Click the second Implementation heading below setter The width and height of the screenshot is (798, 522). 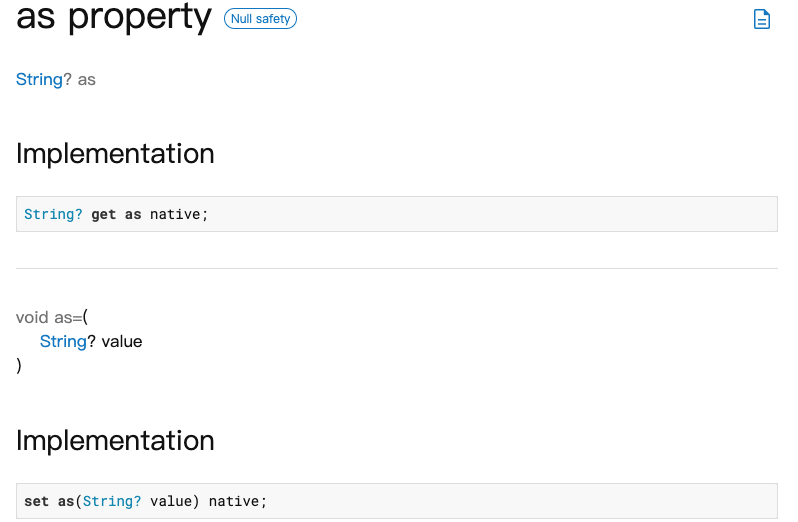(x=115, y=441)
